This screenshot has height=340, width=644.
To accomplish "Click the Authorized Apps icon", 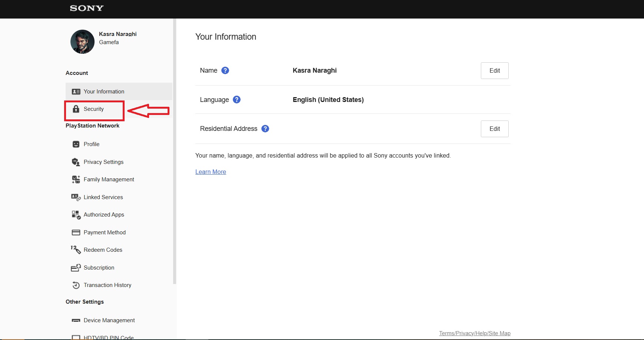I will (x=76, y=215).
